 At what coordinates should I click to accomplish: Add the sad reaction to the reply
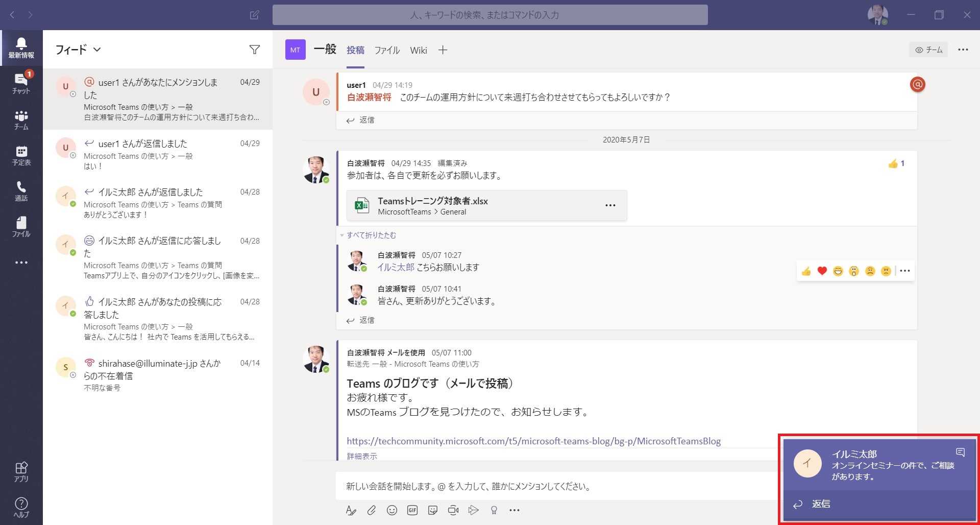click(x=870, y=271)
